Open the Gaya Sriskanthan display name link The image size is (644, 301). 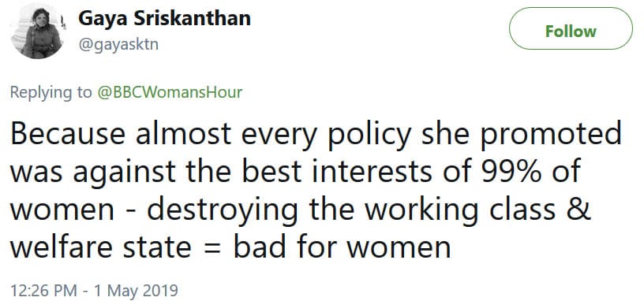tap(164, 18)
